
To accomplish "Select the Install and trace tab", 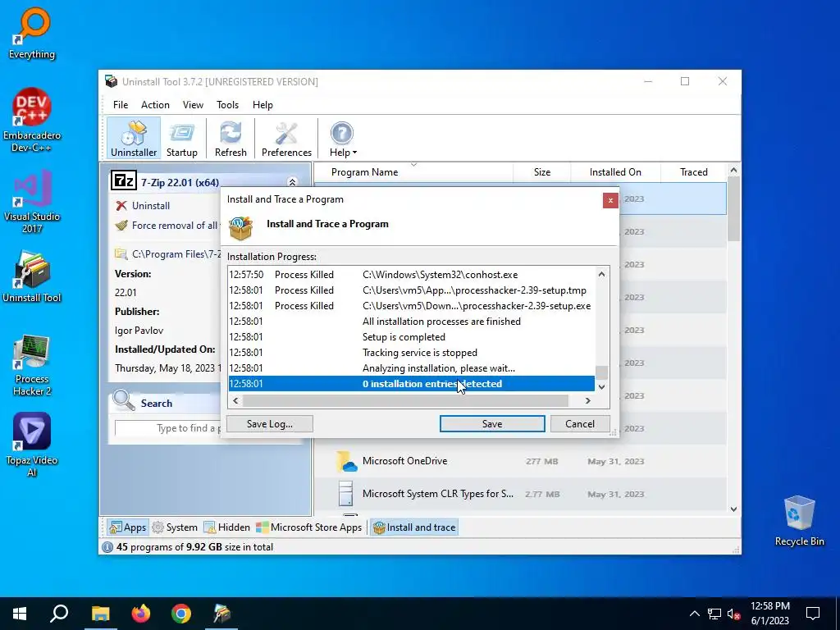I will coord(414,527).
